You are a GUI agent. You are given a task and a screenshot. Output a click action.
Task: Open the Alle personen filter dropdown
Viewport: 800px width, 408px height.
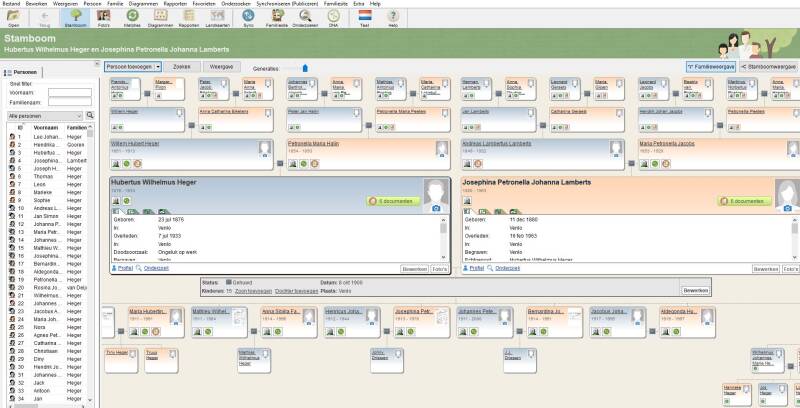(x=45, y=116)
